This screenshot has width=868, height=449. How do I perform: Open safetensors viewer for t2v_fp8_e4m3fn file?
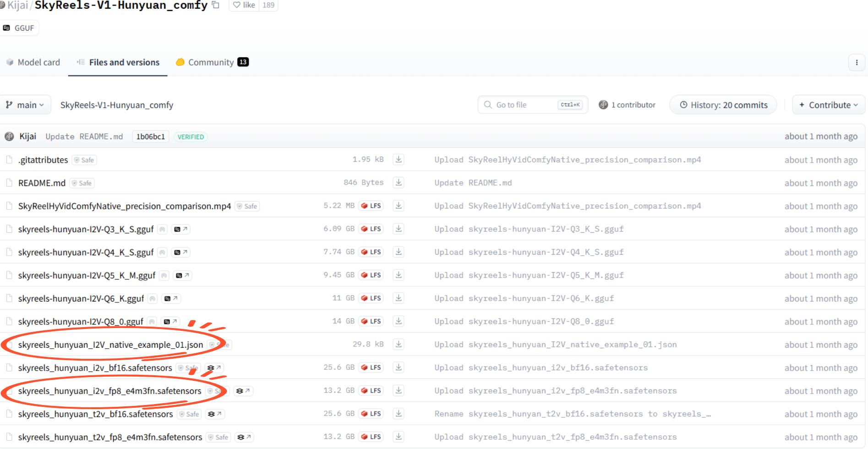coord(244,437)
